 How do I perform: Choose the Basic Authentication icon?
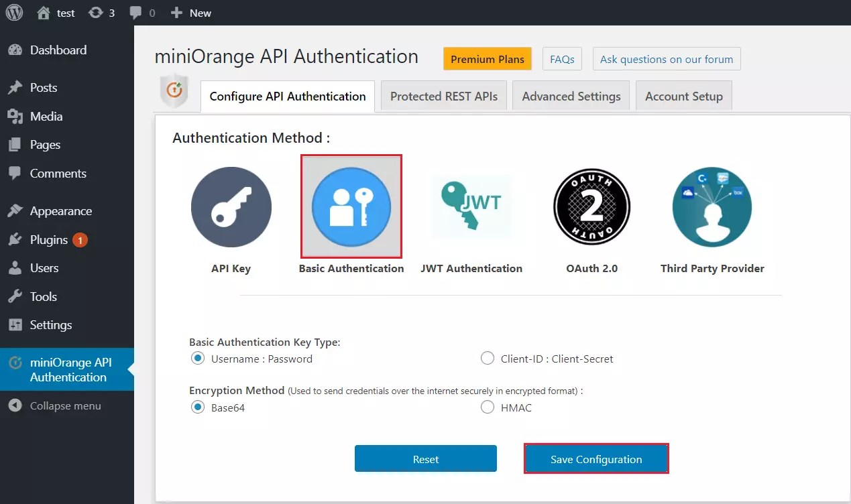click(351, 206)
